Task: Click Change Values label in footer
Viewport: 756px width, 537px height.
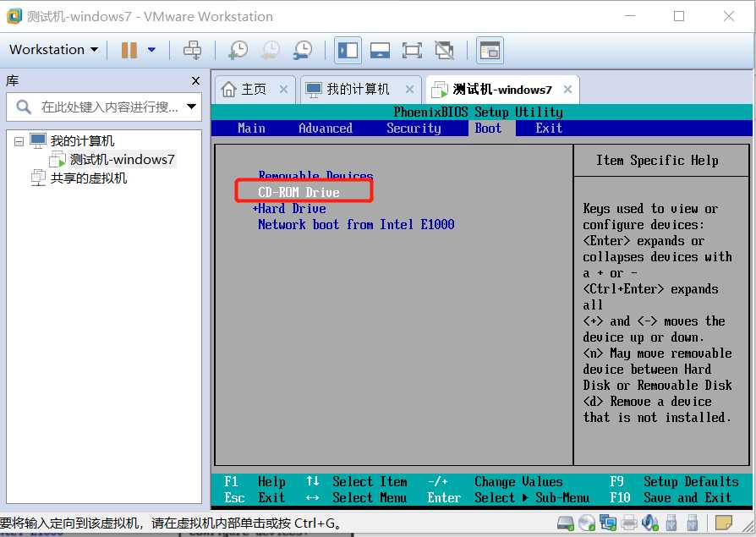Action: [518, 481]
